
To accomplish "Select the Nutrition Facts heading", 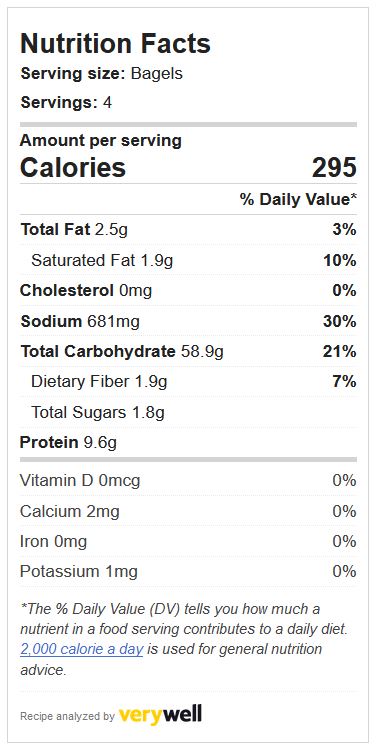I will click(x=115, y=43).
